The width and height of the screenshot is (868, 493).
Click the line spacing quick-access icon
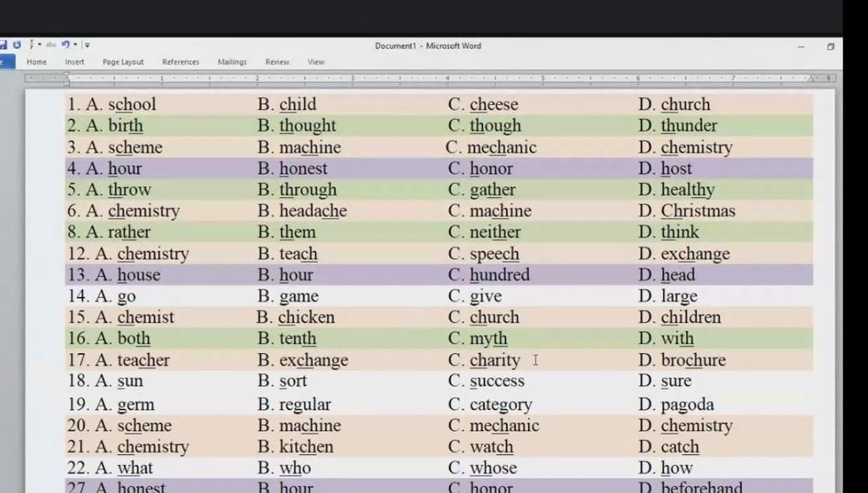point(31,44)
